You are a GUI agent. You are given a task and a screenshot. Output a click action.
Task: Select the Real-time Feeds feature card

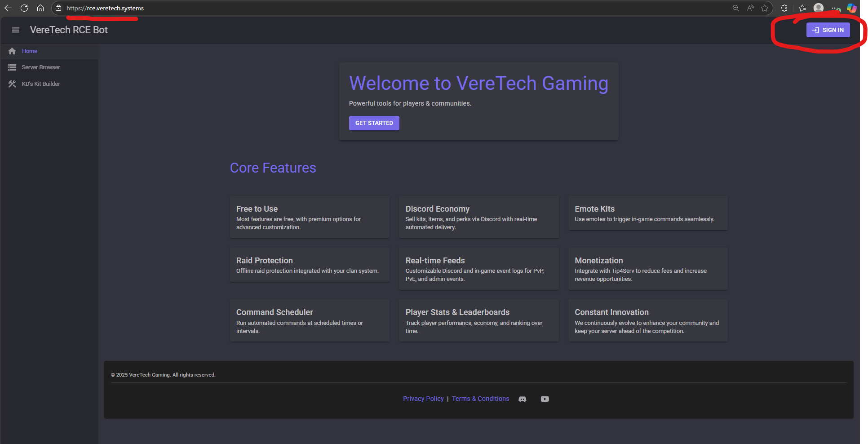coord(479,269)
